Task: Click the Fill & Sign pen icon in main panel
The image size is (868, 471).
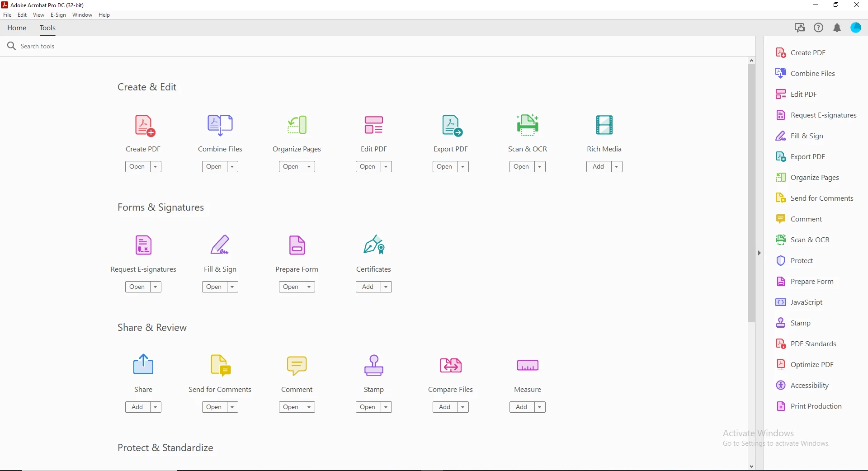Action: 220,245
